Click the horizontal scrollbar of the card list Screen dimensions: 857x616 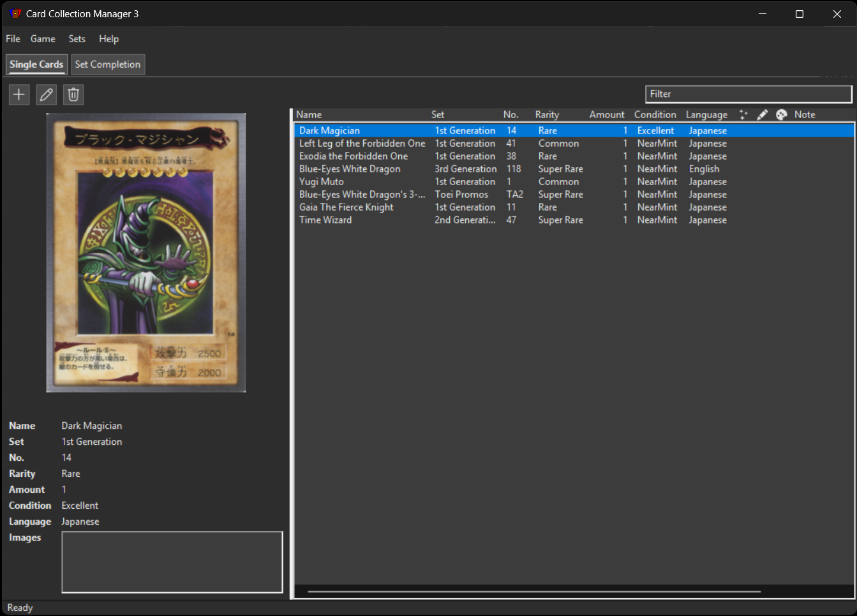click(534, 592)
